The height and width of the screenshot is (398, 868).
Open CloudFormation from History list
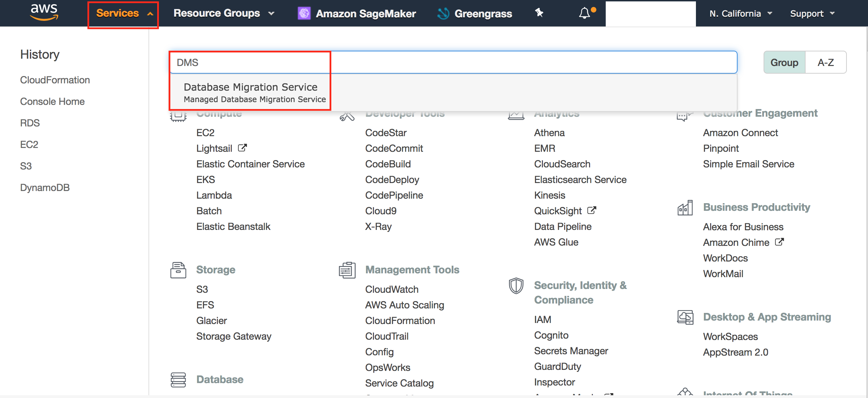(55, 80)
